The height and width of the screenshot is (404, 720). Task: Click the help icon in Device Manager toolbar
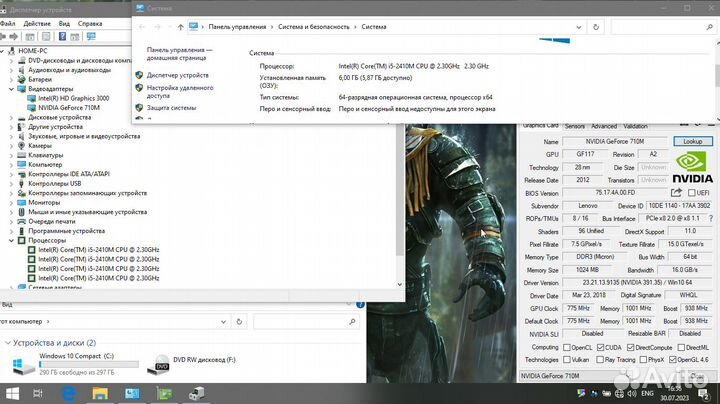pyautogui.click(x=62, y=36)
